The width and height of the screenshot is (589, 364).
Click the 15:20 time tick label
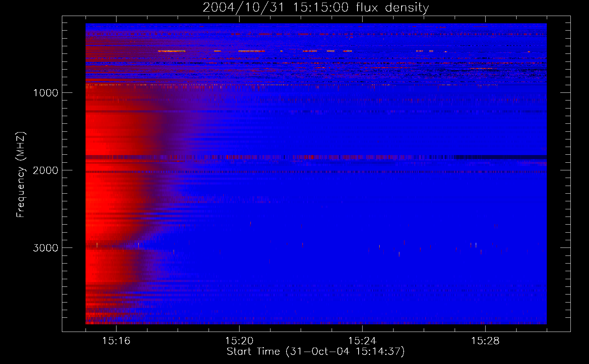coord(239,341)
